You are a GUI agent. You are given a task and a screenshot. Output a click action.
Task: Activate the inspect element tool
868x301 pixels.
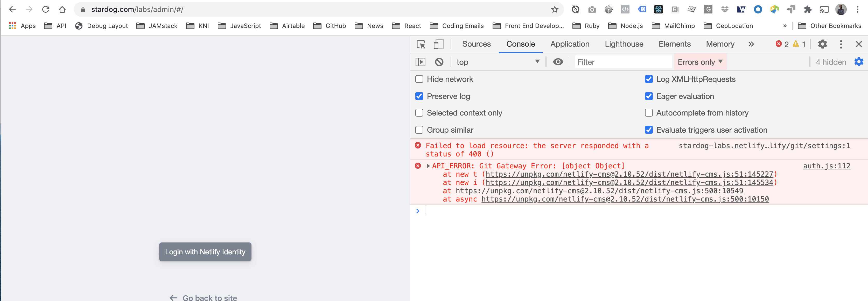(421, 44)
